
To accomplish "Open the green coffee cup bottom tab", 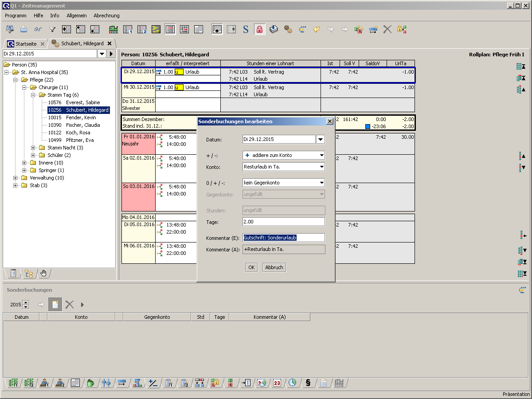I will pos(90,383).
